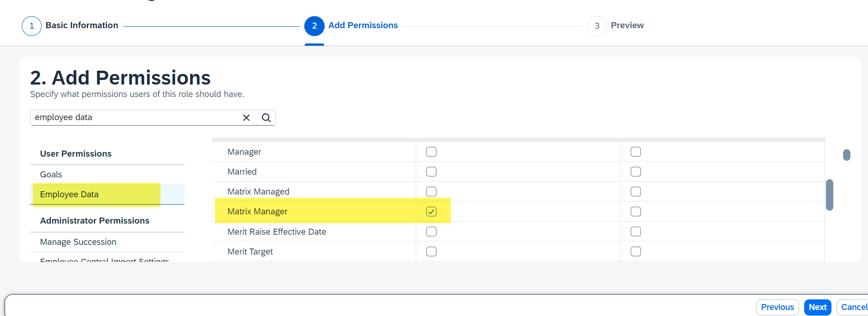Tick first checkbox for Married
The image size is (868, 316).
coord(431,171)
